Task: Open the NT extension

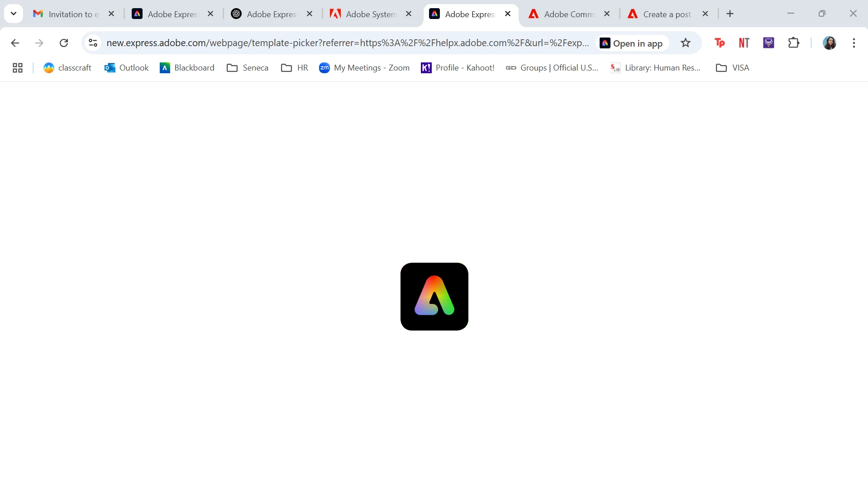Action: [744, 43]
